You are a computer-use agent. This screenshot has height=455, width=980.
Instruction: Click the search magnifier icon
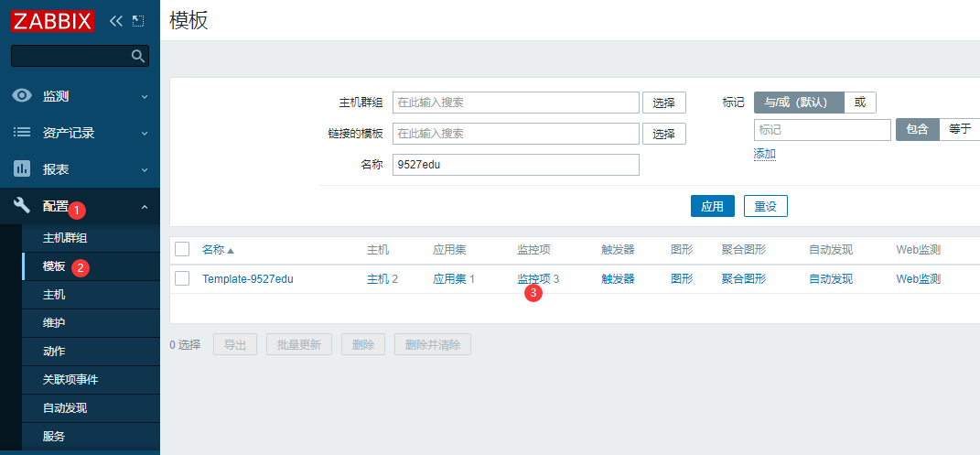pyautogui.click(x=138, y=56)
